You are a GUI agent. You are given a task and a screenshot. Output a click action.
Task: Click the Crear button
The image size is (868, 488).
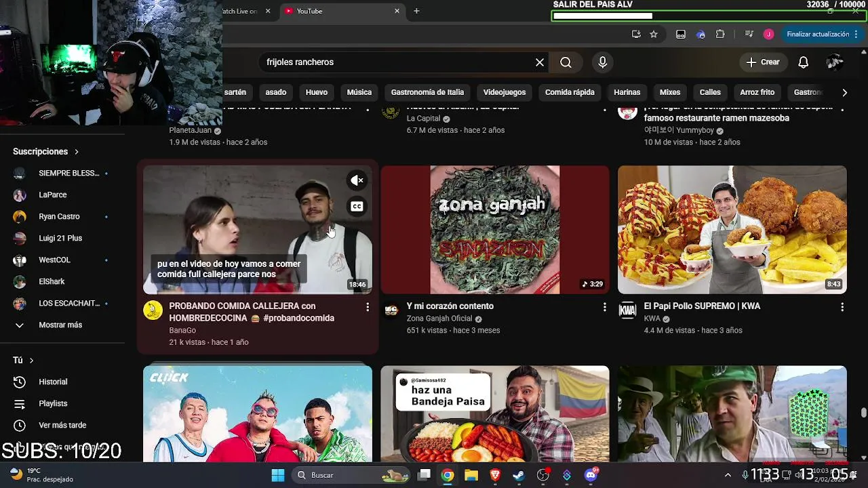[x=763, y=62]
